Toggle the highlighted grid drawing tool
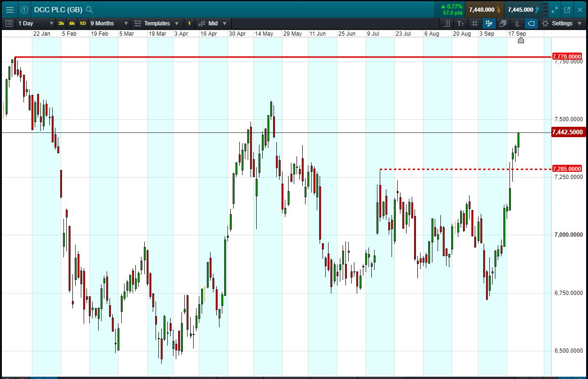 coord(489,23)
